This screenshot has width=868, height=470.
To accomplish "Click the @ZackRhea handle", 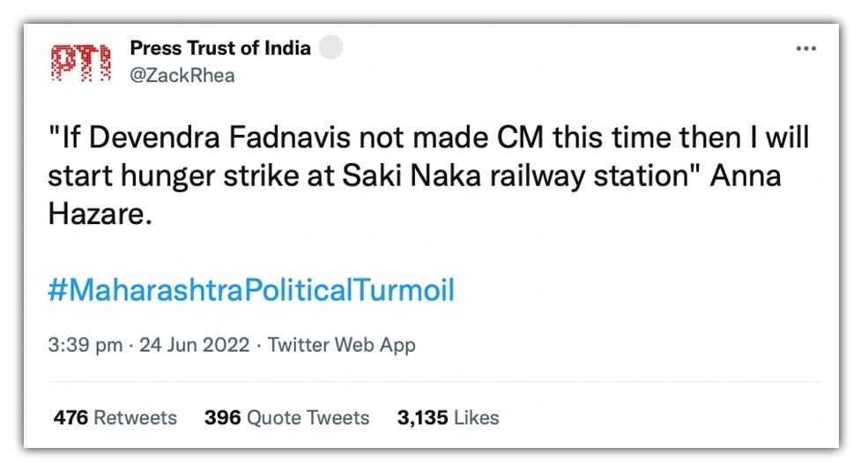I will pos(182,75).
